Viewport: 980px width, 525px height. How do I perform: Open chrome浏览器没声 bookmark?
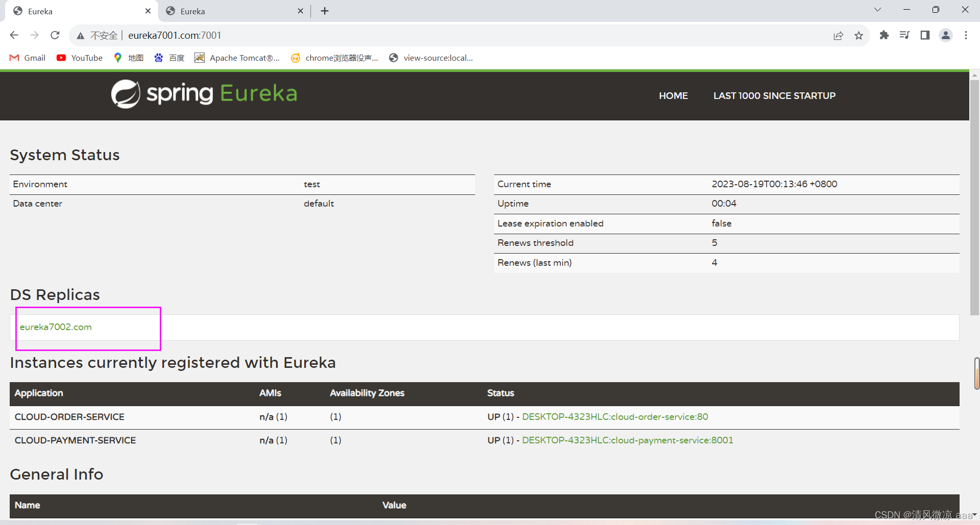click(x=334, y=58)
